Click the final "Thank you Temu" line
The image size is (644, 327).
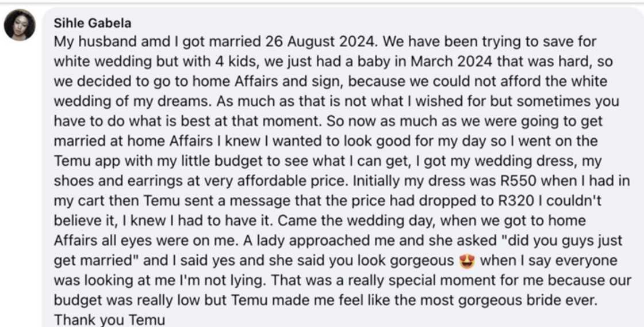click(109, 320)
